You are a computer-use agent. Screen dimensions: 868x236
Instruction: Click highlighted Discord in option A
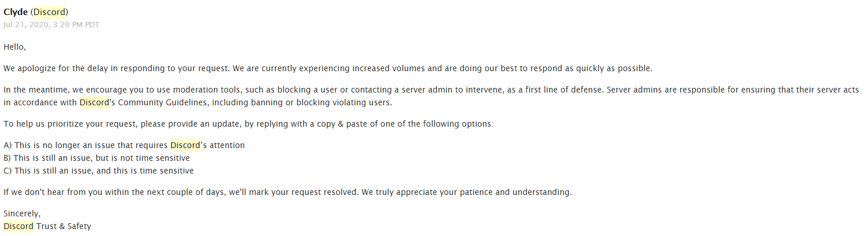click(185, 145)
